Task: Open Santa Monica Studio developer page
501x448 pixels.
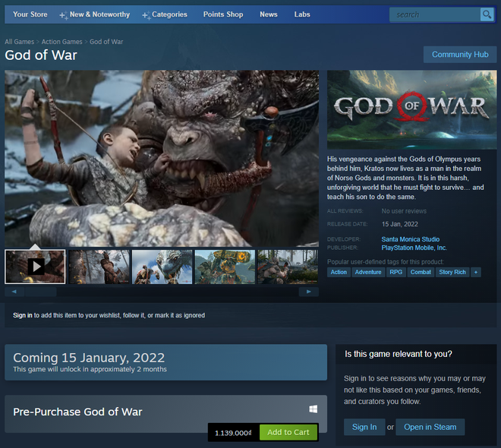Action: (x=410, y=239)
